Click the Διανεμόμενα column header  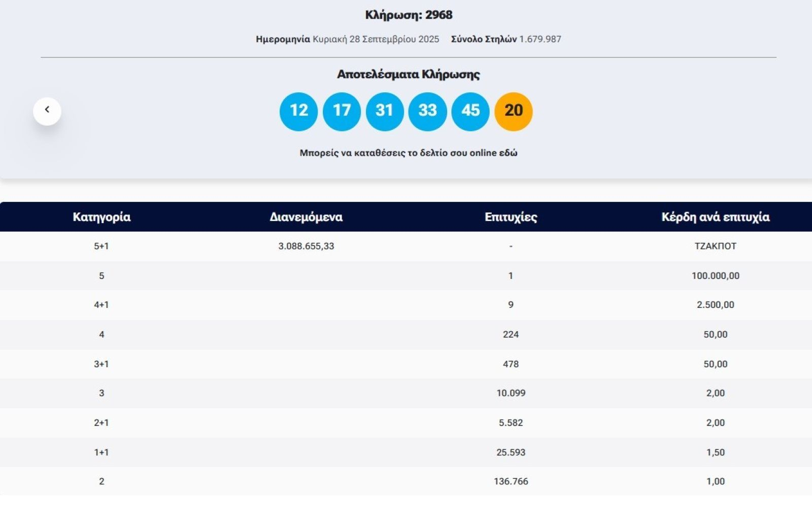click(x=306, y=217)
